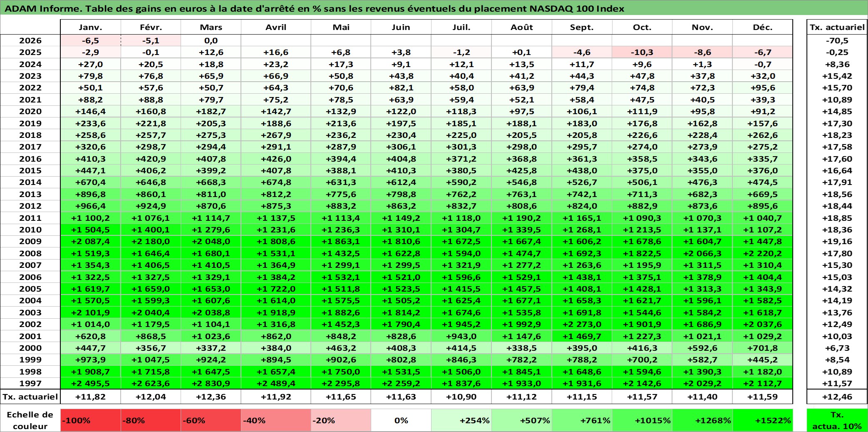Click cell value -5,1 in 2026 row
This screenshot has height=432, width=868.
(x=151, y=40)
